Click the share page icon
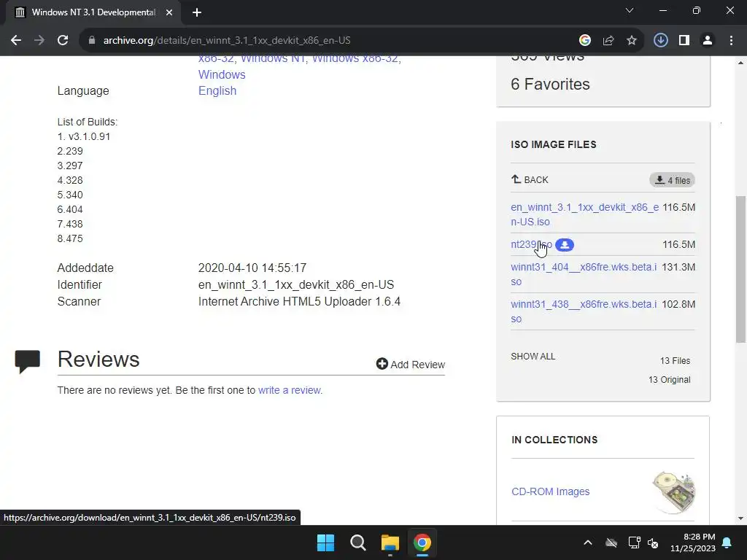This screenshot has width=747, height=560. [608, 41]
